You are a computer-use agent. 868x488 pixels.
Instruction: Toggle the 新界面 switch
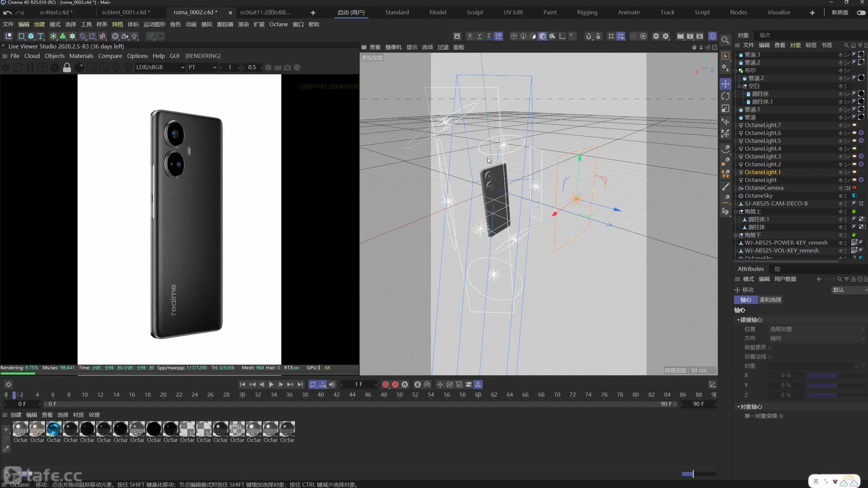point(861,13)
